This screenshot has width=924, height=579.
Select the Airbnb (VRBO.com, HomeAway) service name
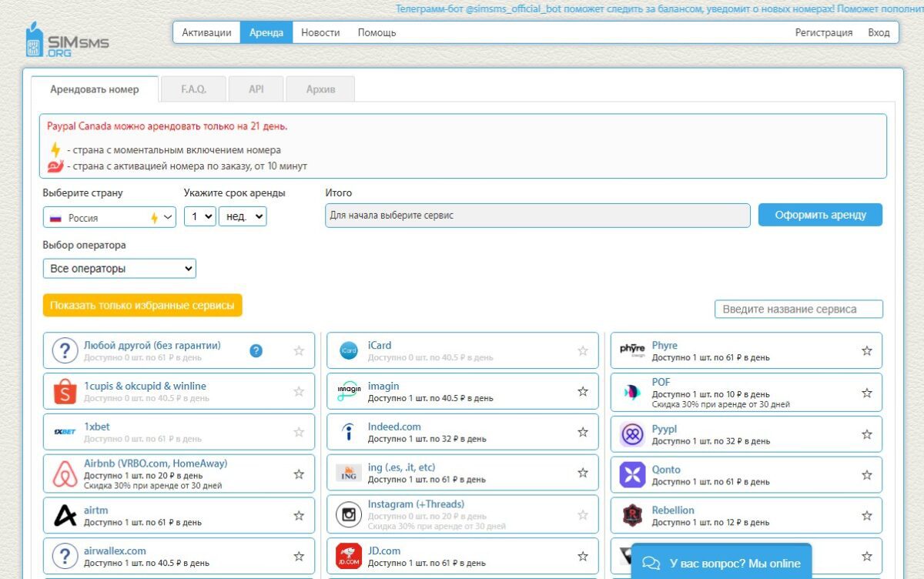156,464
